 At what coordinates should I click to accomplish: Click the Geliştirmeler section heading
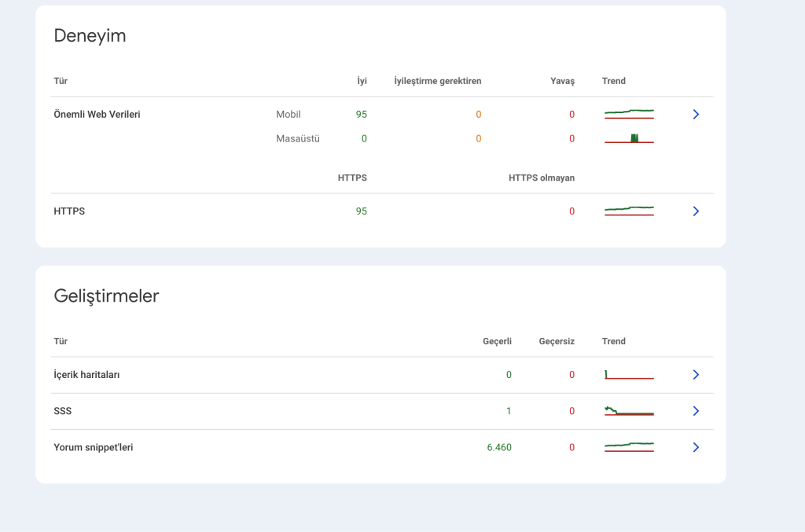click(106, 296)
